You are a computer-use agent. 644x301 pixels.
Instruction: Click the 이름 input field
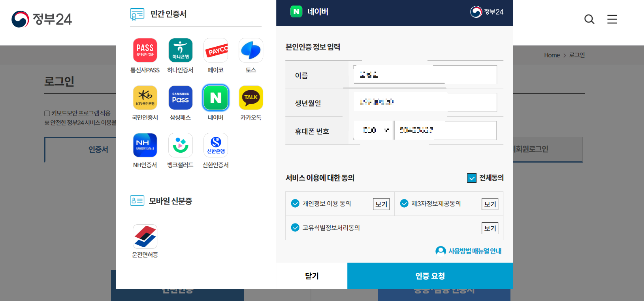coord(425,75)
